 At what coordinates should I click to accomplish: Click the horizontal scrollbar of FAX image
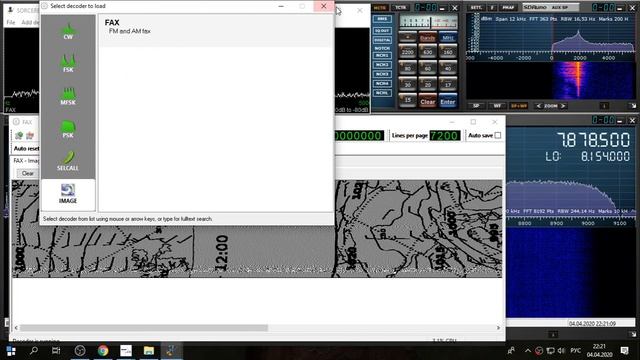144,328
